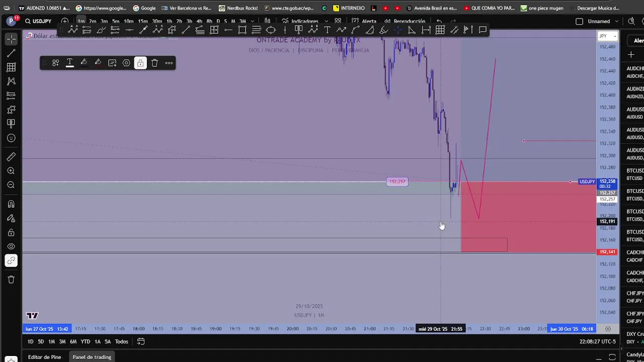
Task: Toggle hide all drawings eye icon
Action: 11,246
